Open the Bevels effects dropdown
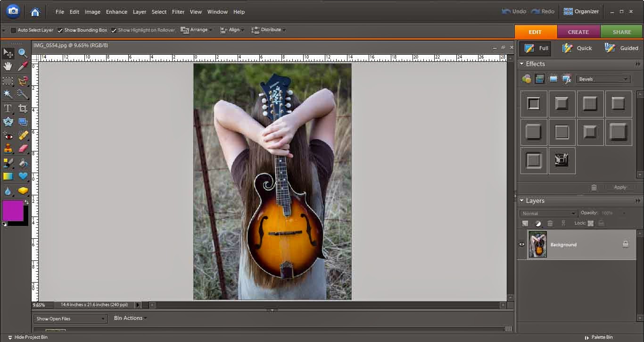Screen dimensions: 644x342 pos(603,79)
